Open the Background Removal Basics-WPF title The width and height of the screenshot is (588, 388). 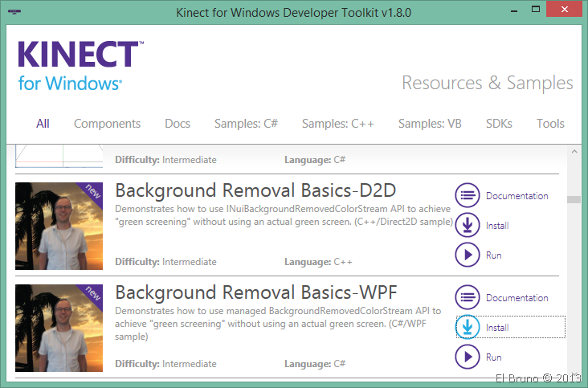[256, 292]
